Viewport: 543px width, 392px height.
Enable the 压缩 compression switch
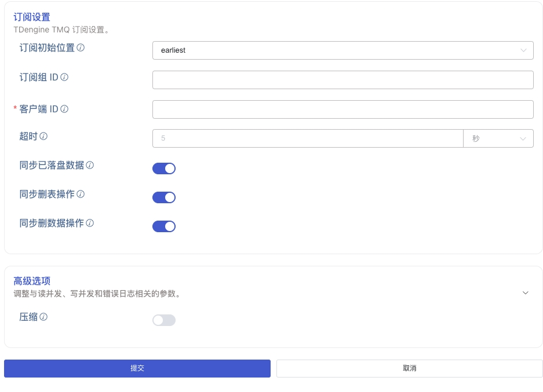[164, 320]
